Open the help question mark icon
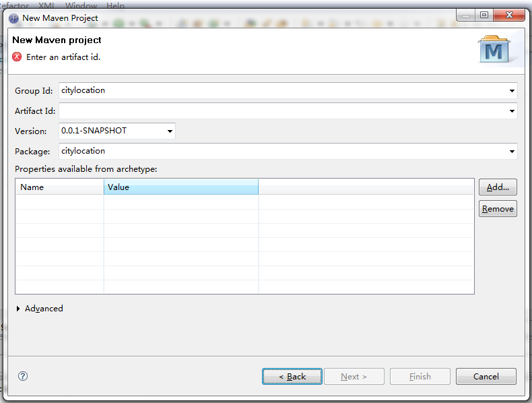The image size is (532, 403). (x=23, y=376)
